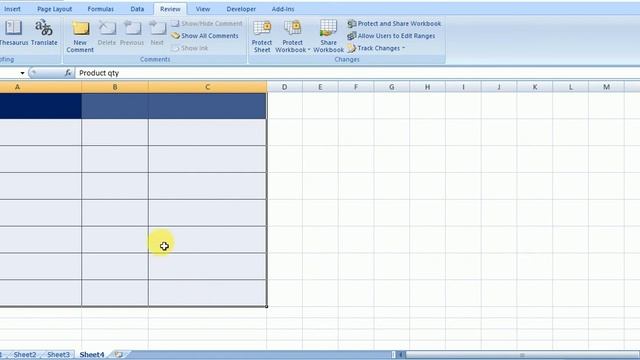
Task: Open the Page Layout tab
Action: coord(54,9)
